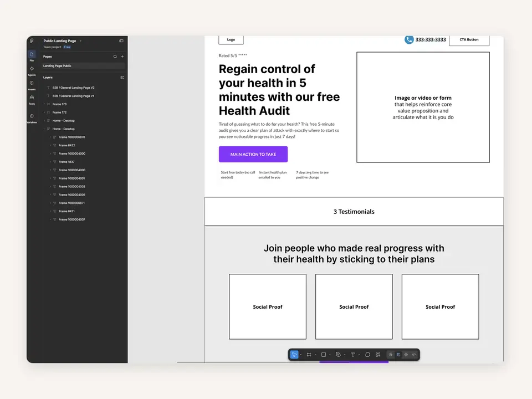Select the Frame 172 layer row
This screenshot has height=399, width=532.
pos(83,112)
